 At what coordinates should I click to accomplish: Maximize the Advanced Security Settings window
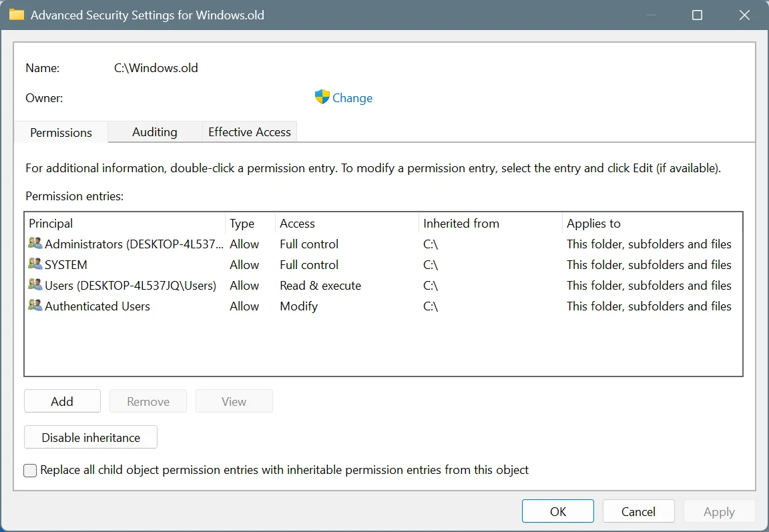(x=697, y=15)
